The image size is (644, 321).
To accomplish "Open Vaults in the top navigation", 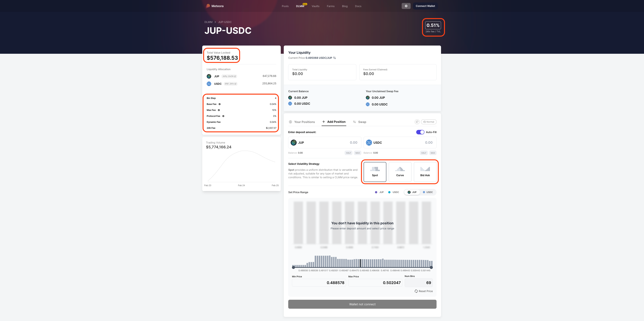I will pos(315,6).
